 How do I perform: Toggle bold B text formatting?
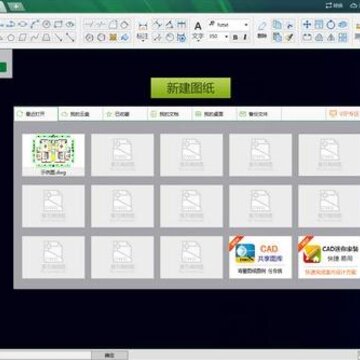(235, 37)
